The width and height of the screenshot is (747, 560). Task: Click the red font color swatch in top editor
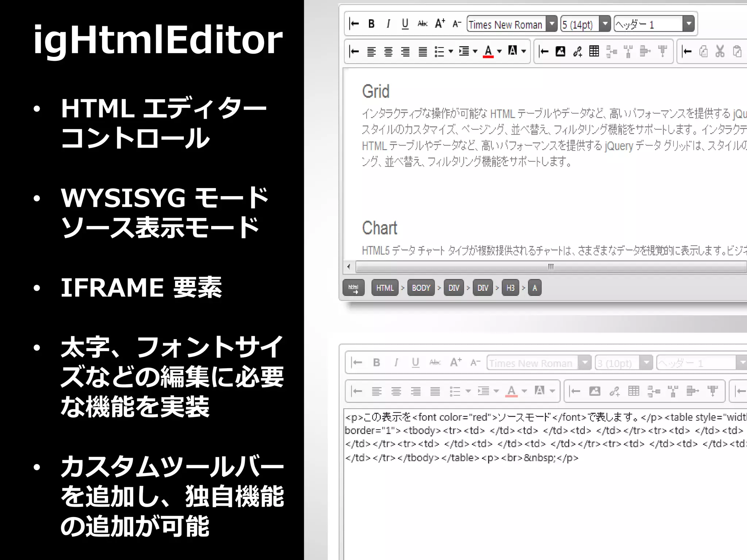point(488,51)
